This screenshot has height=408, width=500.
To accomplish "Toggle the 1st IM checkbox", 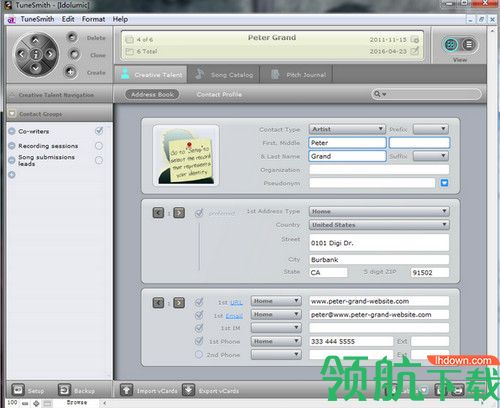I will 199,328.
